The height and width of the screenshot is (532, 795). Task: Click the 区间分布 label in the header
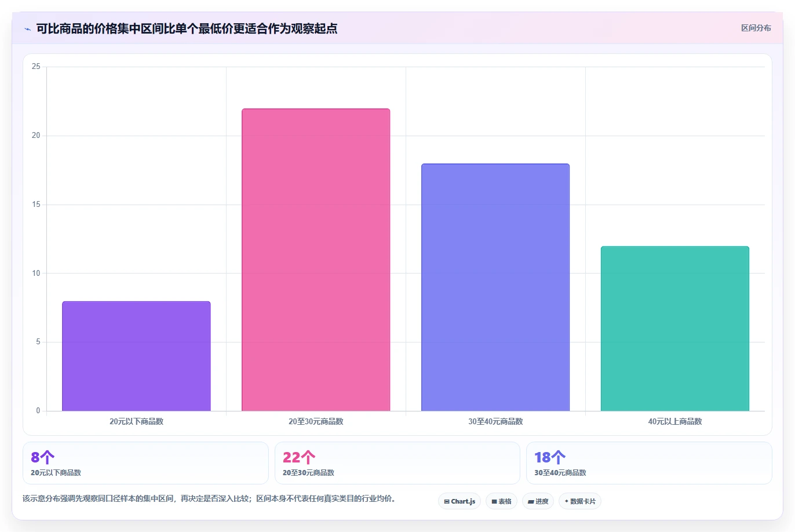tap(756, 28)
